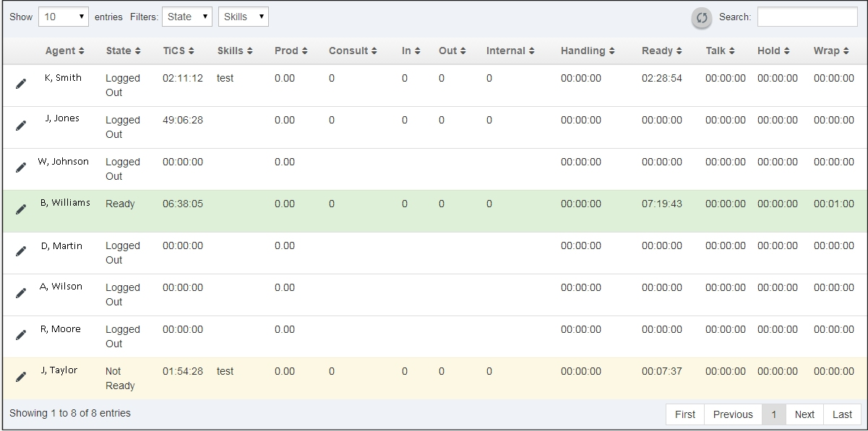
Task: Jump to the Last page
Action: 842,414
